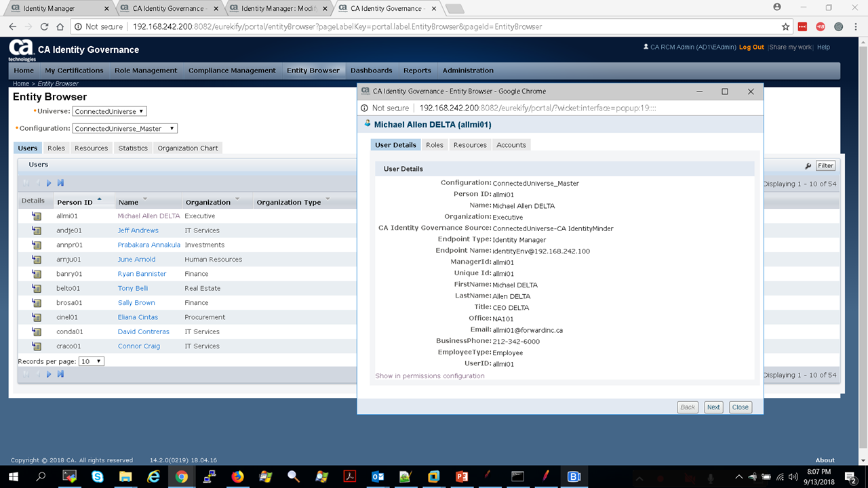
Task: Open browser home page icon
Action: [x=60, y=26]
